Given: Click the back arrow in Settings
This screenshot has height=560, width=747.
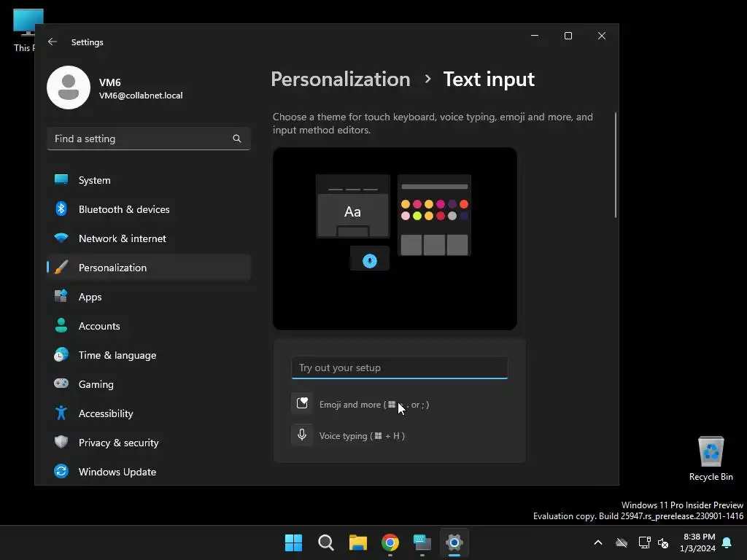Looking at the screenshot, I should coord(53,42).
